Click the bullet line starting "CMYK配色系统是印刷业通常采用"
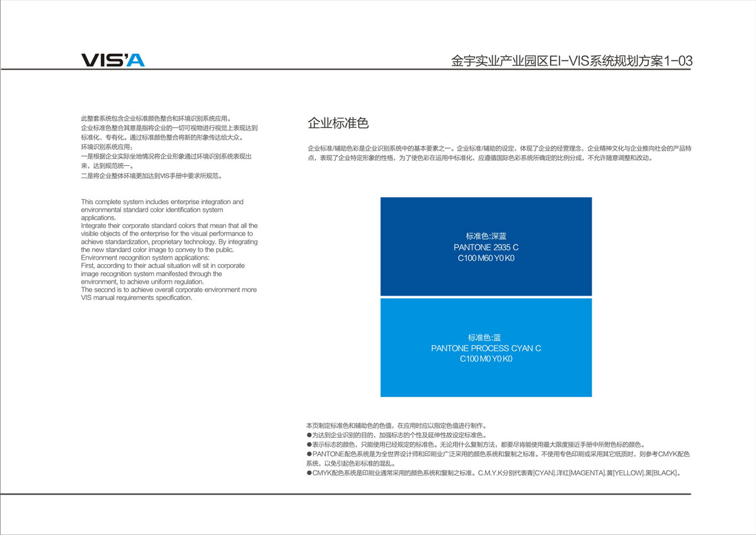This screenshot has width=756, height=535. tap(493, 473)
